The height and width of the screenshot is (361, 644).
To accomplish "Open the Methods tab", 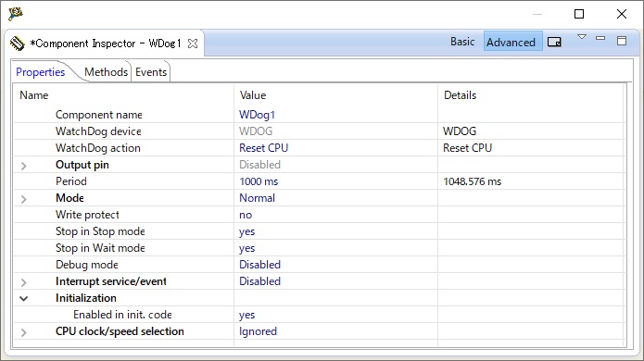I will point(106,72).
